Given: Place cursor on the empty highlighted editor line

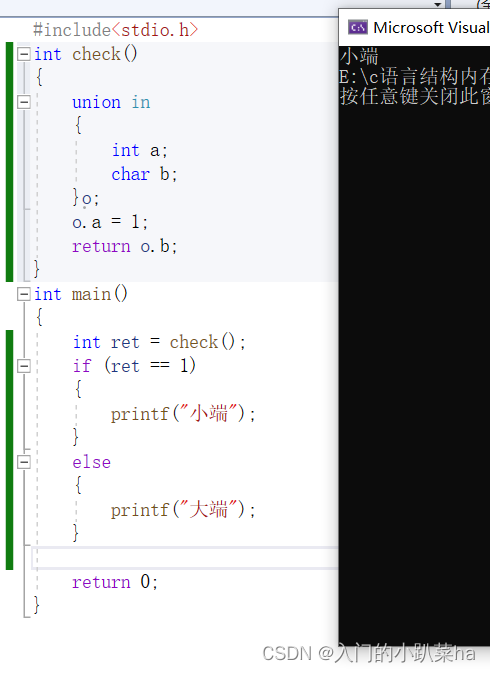Looking at the screenshot, I should [185, 558].
